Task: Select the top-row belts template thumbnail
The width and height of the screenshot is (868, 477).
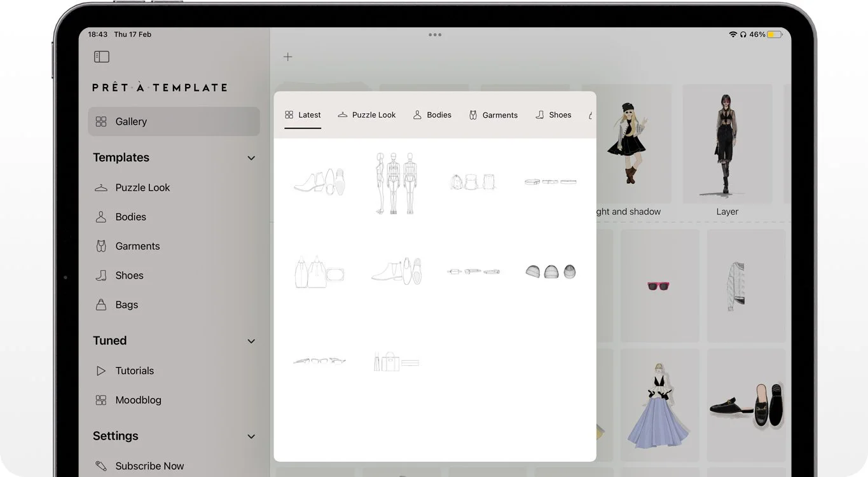Action: [550, 182]
